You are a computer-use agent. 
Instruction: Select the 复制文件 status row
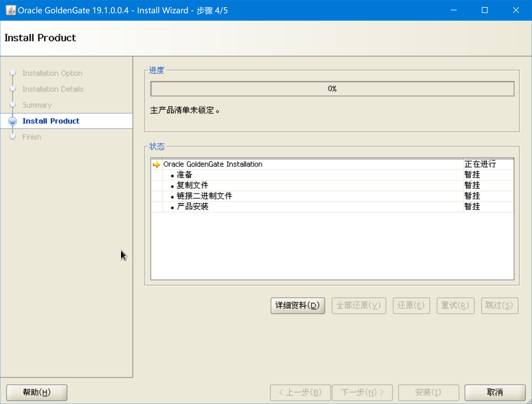pyautogui.click(x=332, y=186)
